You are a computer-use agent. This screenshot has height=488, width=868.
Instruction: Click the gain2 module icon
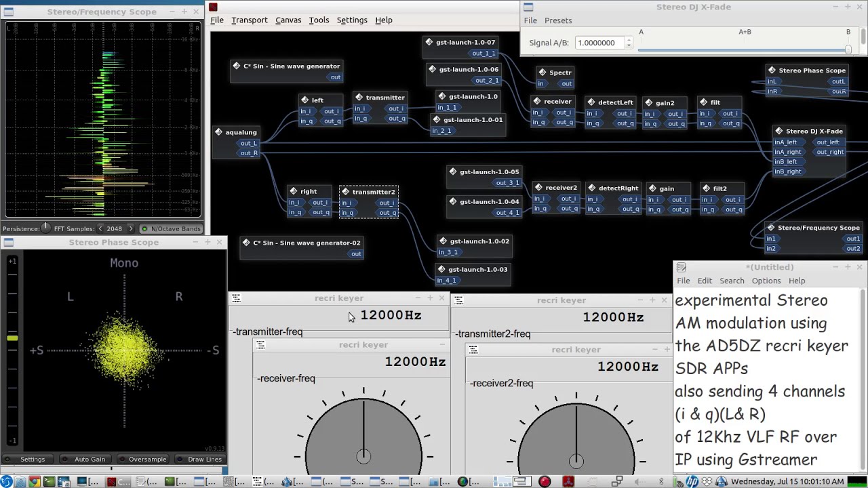[x=649, y=103]
